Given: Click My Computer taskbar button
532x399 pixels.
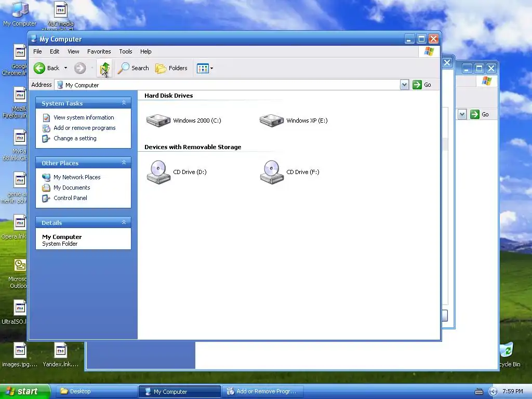Looking at the screenshot, I should tap(179, 392).
